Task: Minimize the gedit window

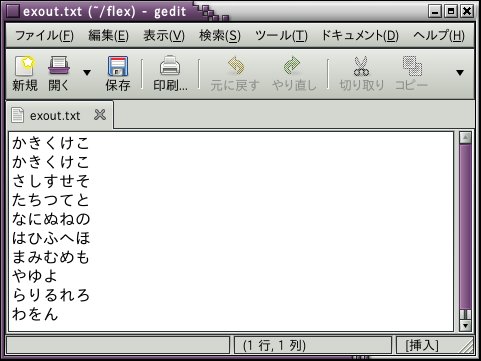Action: [435, 12]
